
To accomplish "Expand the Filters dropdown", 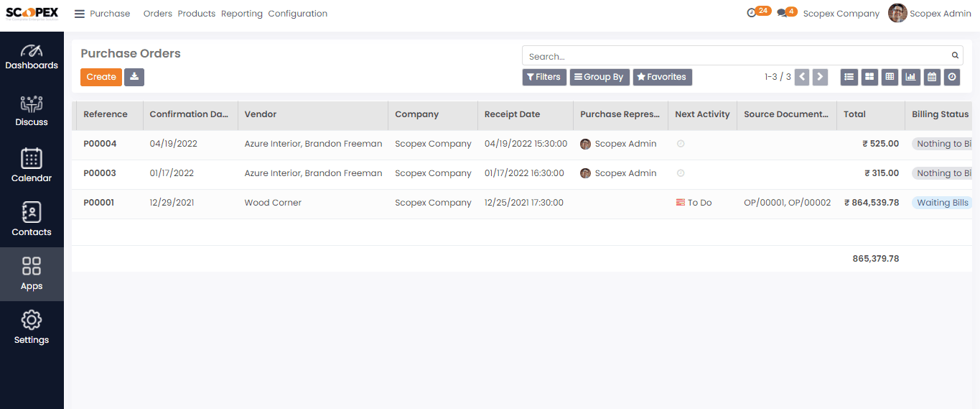I will tap(544, 77).
